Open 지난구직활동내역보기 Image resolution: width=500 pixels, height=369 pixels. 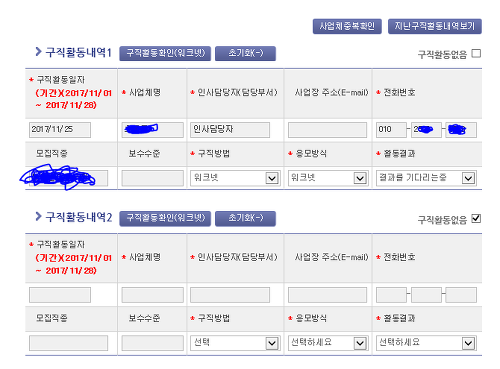click(435, 26)
